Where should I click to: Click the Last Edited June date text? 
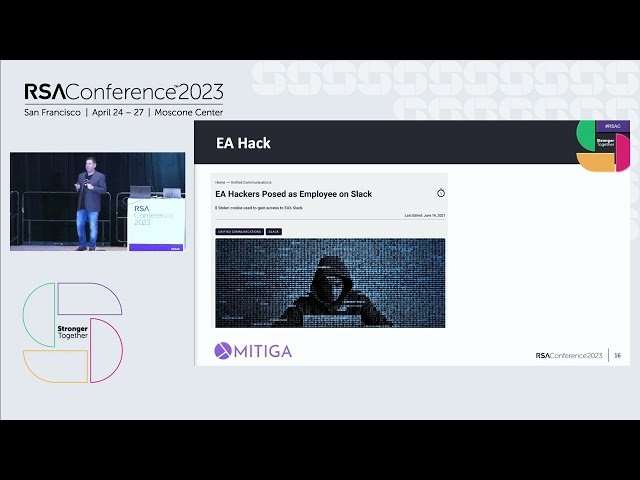click(x=425, y=215)
